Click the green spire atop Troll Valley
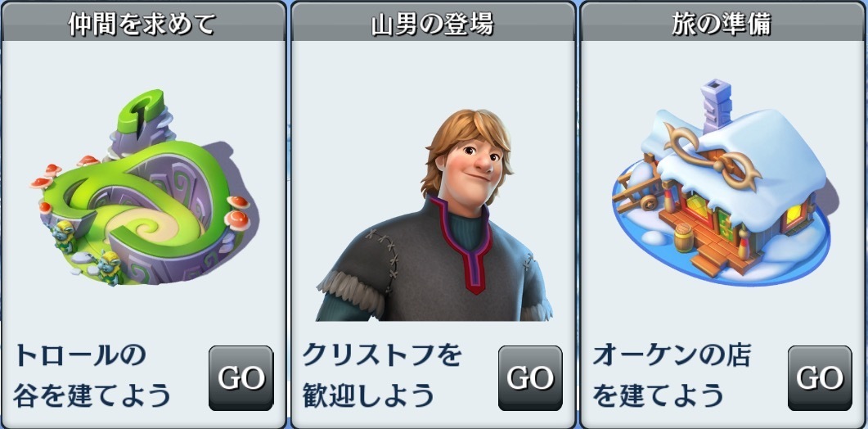868x429 pixels. [141, 112]
